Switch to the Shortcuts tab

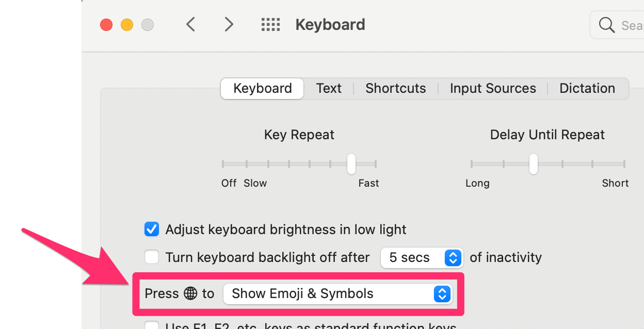click(x=395, y=88)
